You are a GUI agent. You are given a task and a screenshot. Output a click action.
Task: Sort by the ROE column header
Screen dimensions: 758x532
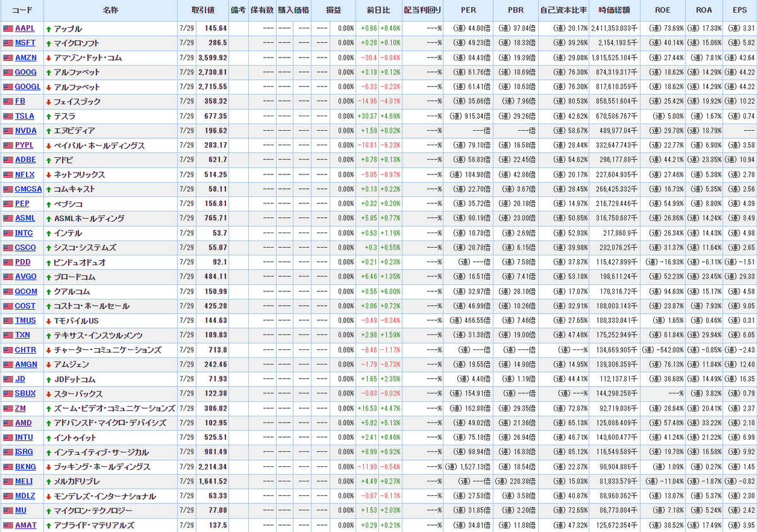click(663, 11)
